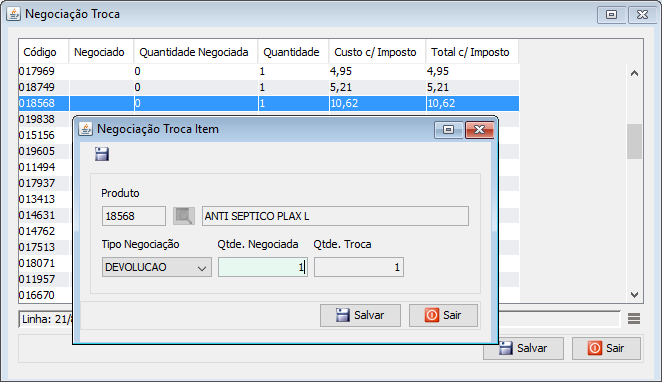Save the item in Negociação Troca Item dialog
This screenshot has height=382, width=662.
click(x=360, y=315)
